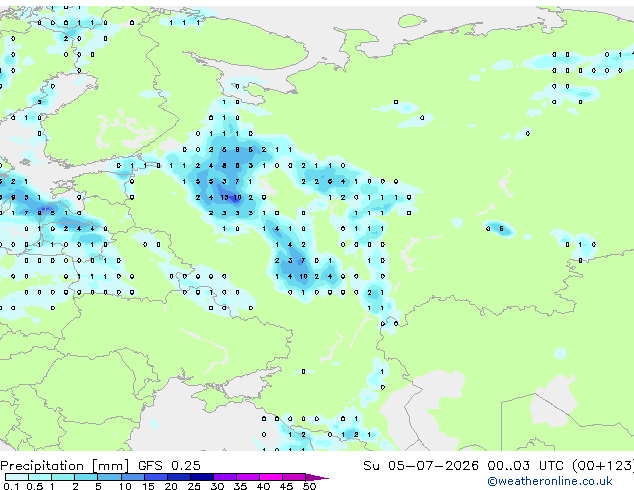Image resolution: width=634 pixels, height=490 pixels.
Task: Click the above-50 mm arrow tip of legend
Action: click(317, 477)
